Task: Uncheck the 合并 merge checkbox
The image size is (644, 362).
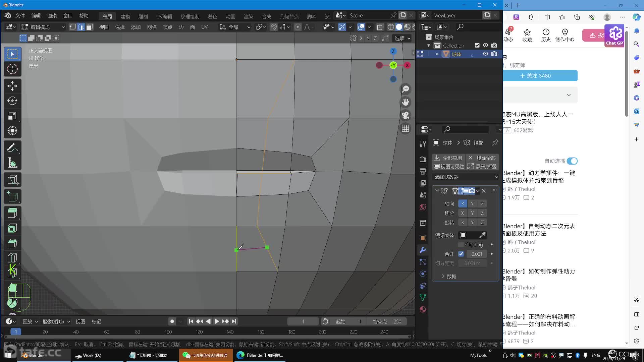Action: coord(461,254)
